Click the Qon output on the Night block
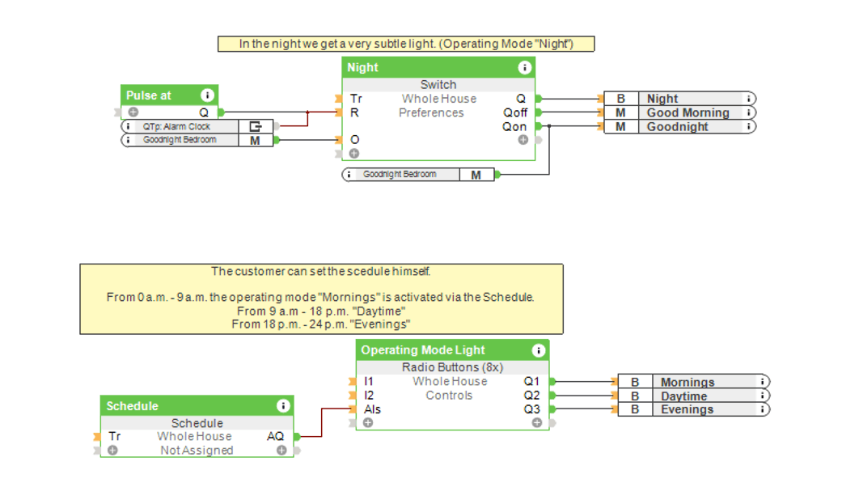 [x=515, y=126]
